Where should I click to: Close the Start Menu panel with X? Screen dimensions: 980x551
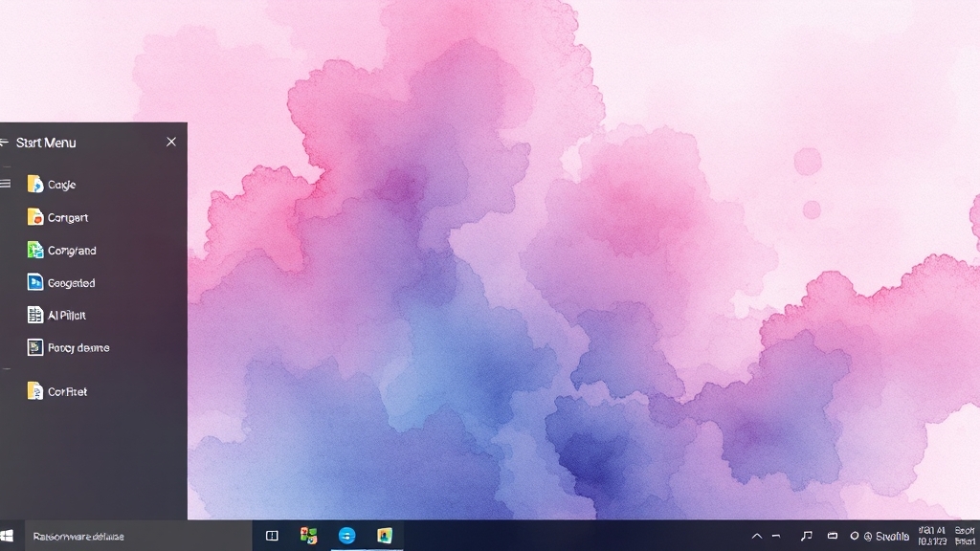[x=171, y=142]
